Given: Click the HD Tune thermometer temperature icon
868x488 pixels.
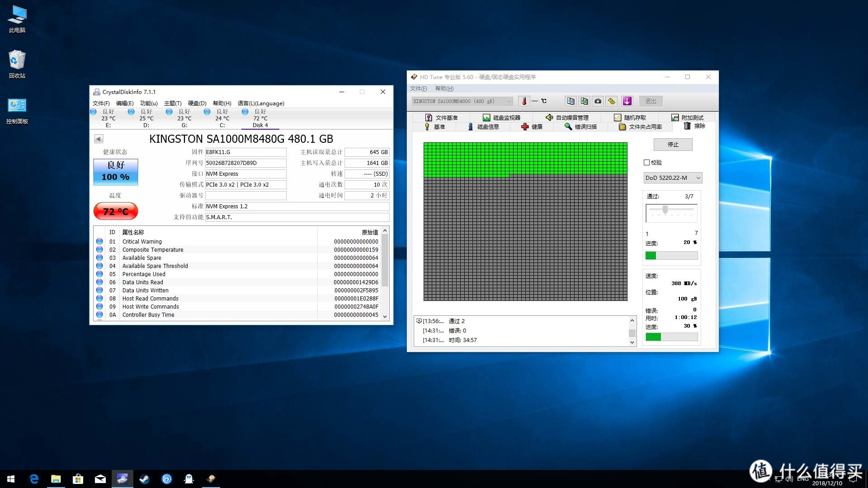Looking at the screenshot, I should click(x=524, y=101).
